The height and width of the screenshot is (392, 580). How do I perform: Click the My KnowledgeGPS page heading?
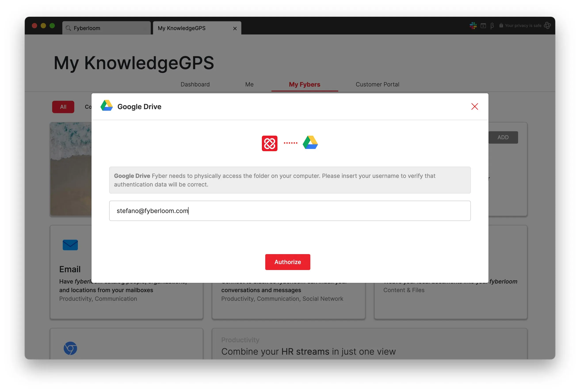[134, 63]
